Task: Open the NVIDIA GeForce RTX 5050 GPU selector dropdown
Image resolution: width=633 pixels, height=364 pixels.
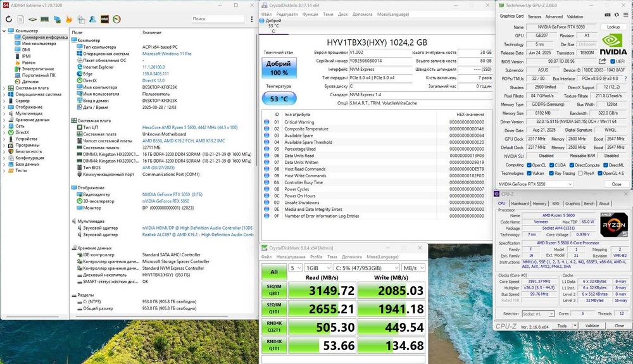Action: 534,184
